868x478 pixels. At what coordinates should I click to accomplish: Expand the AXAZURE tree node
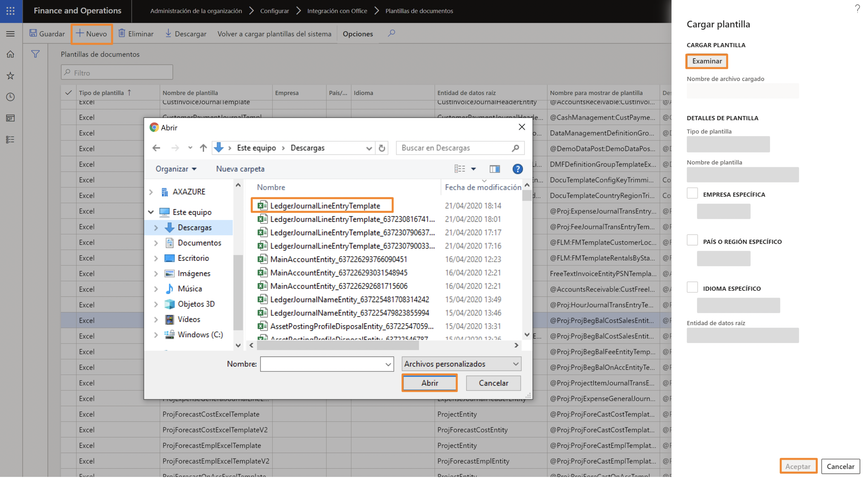coord(151,192)
